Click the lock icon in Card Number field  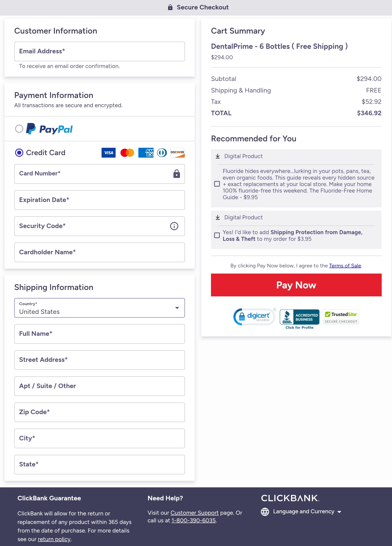click(176, 174)
